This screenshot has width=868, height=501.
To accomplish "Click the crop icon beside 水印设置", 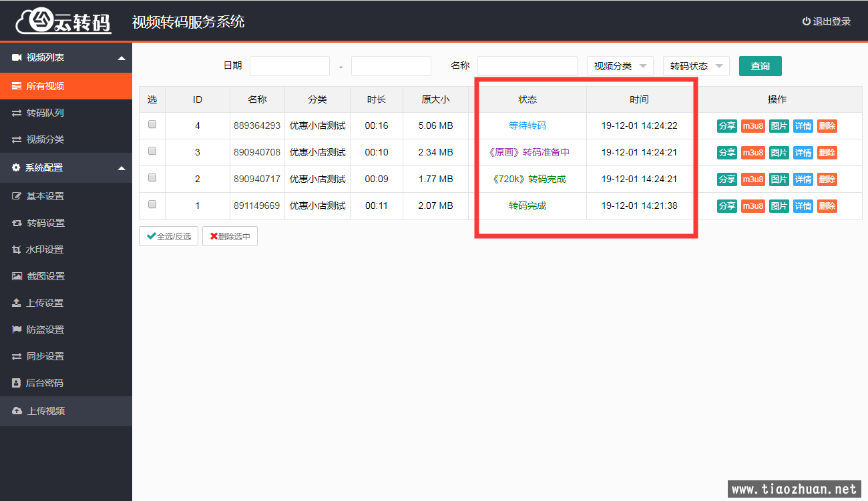I will [x=17, y=249].
